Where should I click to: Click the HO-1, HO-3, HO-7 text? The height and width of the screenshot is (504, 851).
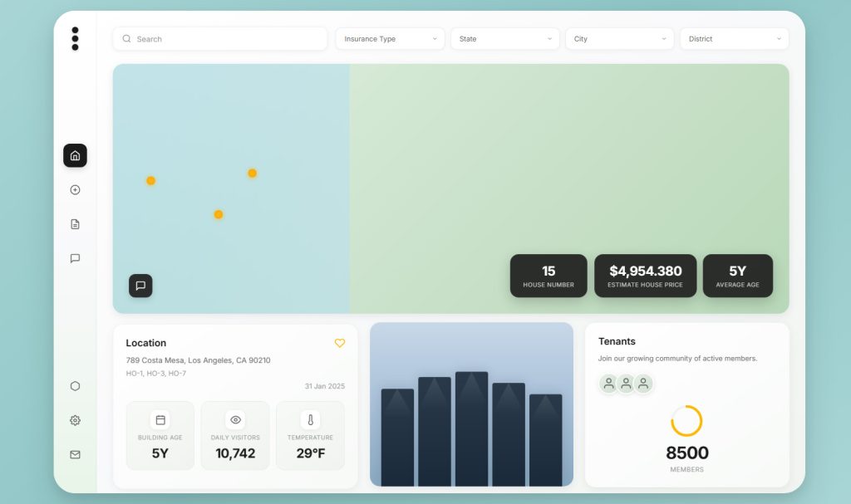(155, 374)
